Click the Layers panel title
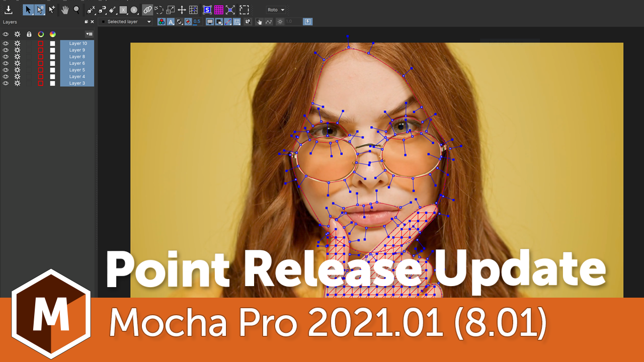The image size is (644, 362). tap(9, 22)
